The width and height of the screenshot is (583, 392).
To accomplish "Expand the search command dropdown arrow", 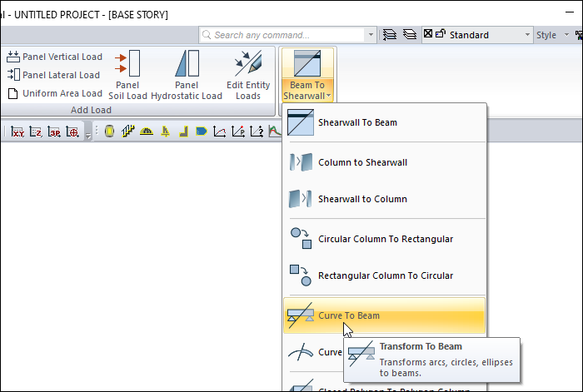I will (371, 35).
